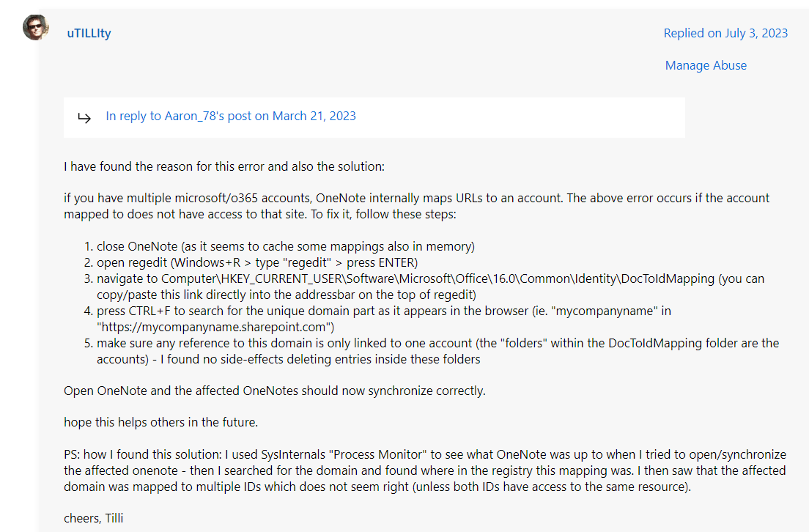Viewport: 809px width, 532px height.
Task: Click step 2 'open regedit' list item
Action: pyautogui.click(x=256, y=262)
